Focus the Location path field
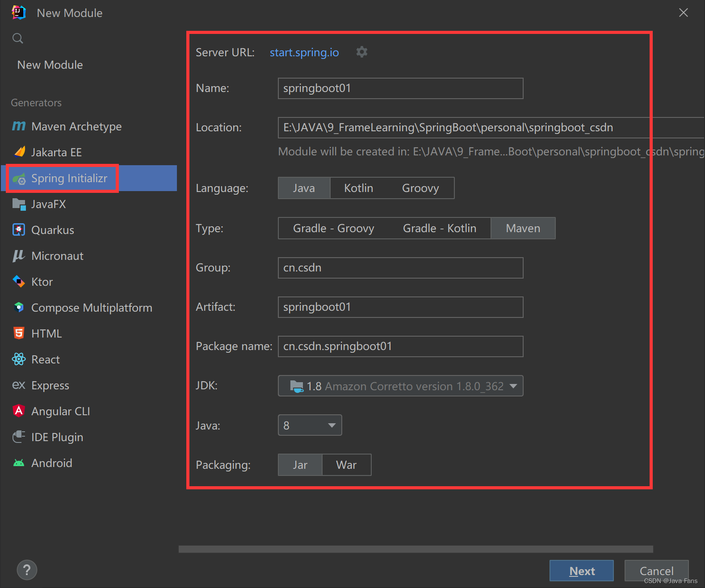Image resolution: width=705 pixels, height=588 pixels. [x=491, y=128]
